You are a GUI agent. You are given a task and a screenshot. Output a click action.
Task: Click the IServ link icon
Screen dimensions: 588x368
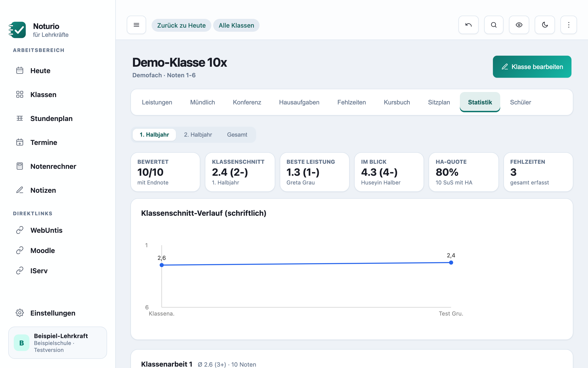point(20,271)
